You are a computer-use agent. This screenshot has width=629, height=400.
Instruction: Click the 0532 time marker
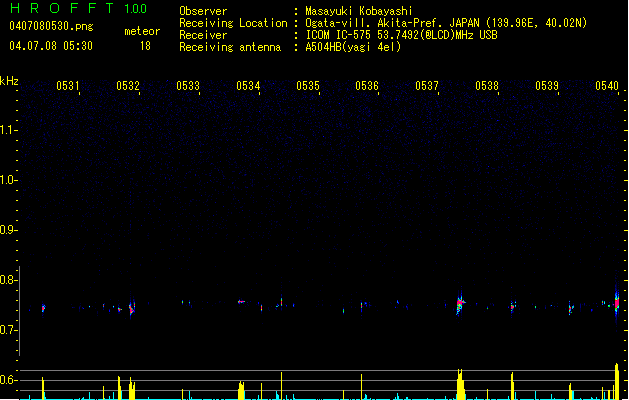click(x=128, y=85)
